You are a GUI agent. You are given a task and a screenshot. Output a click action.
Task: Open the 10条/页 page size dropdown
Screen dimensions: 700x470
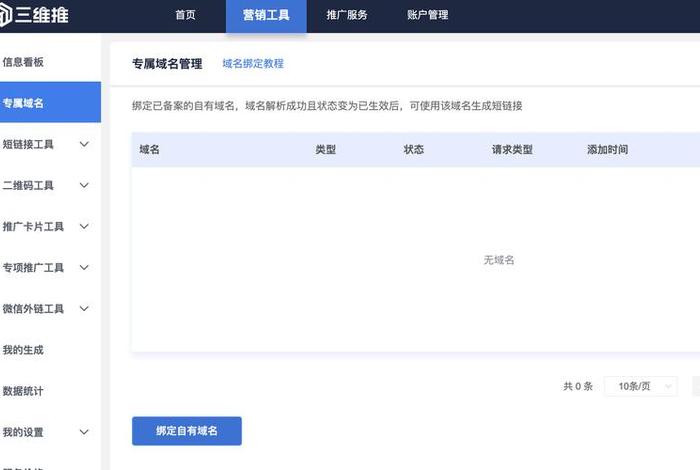pyautogui.click(x=641, y=386)
